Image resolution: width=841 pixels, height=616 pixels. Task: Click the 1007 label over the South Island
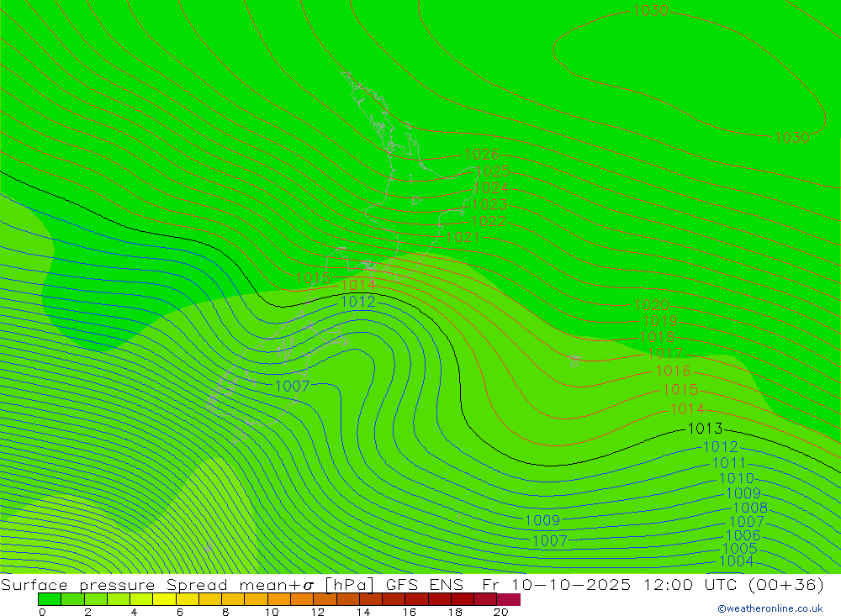[x=293, y=386]
